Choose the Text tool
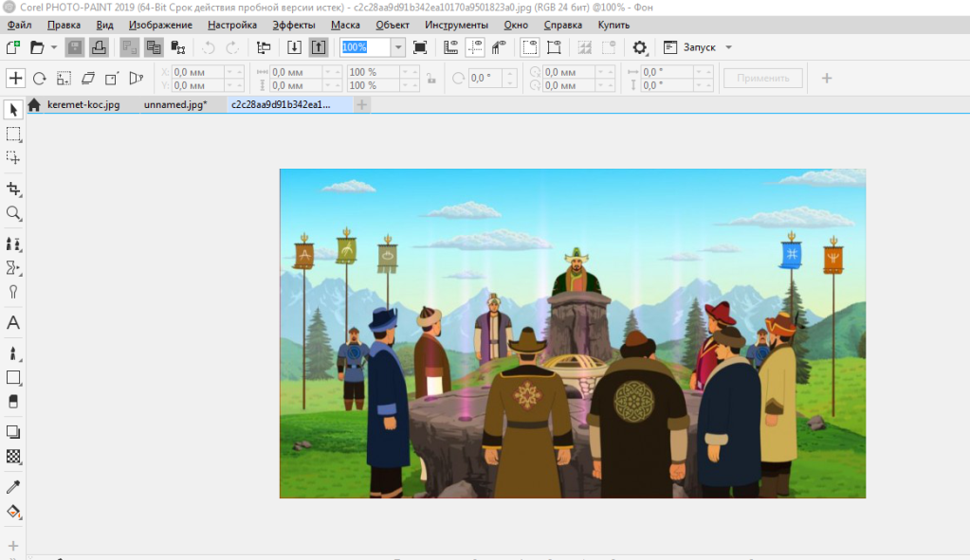970x560 pixels. coord(13,323)
